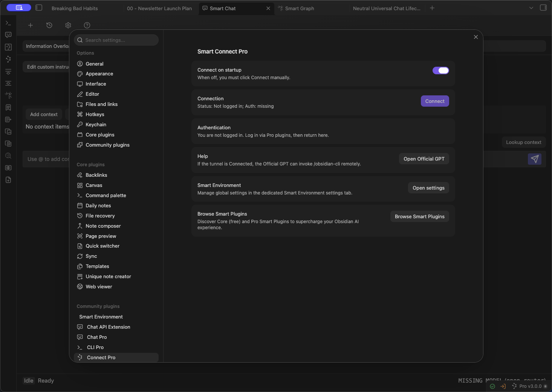Screen dimensions: 552x392
Task: Click note-export arrow ribbon icon
Action: click(x=8, y=119)
